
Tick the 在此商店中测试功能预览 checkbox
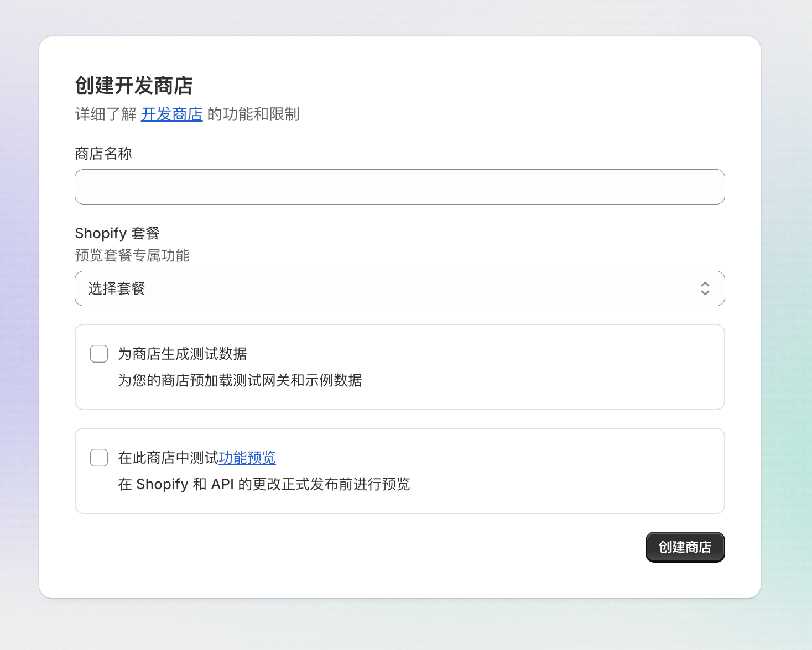[x=99, y=458]
